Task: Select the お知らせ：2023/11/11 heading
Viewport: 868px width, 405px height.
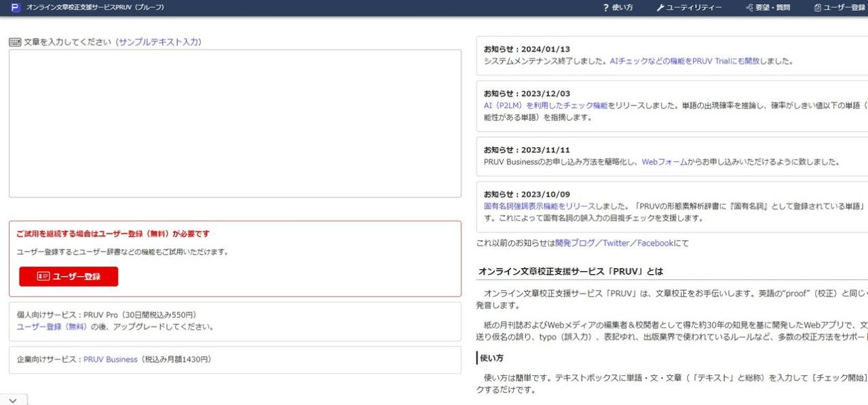Action: tap(527, 151)
